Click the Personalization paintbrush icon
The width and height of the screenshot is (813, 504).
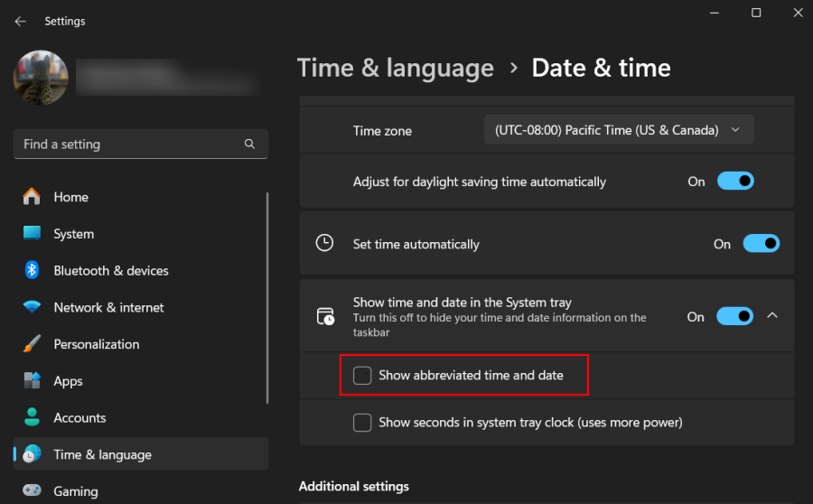[x=33, y=344]
